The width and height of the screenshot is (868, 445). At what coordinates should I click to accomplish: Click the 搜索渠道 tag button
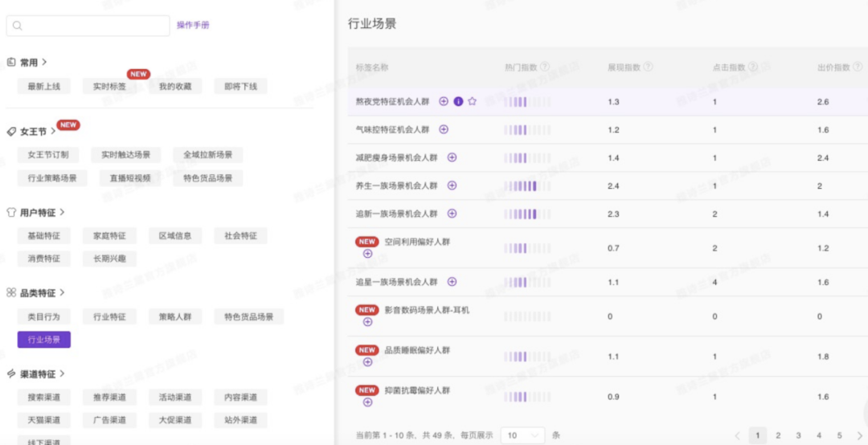pyautogui.click(x=44, y=398)
